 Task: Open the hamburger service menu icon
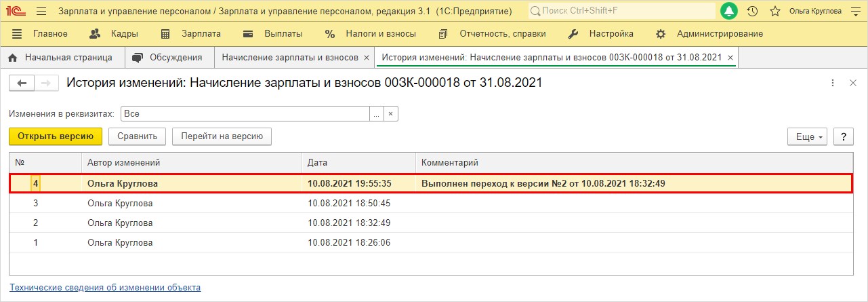pos(41,11)
